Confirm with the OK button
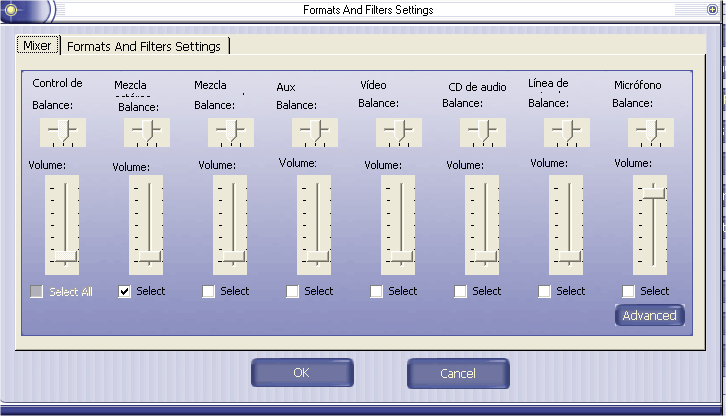The image size is (726, 416). click(x=302, y=373)
